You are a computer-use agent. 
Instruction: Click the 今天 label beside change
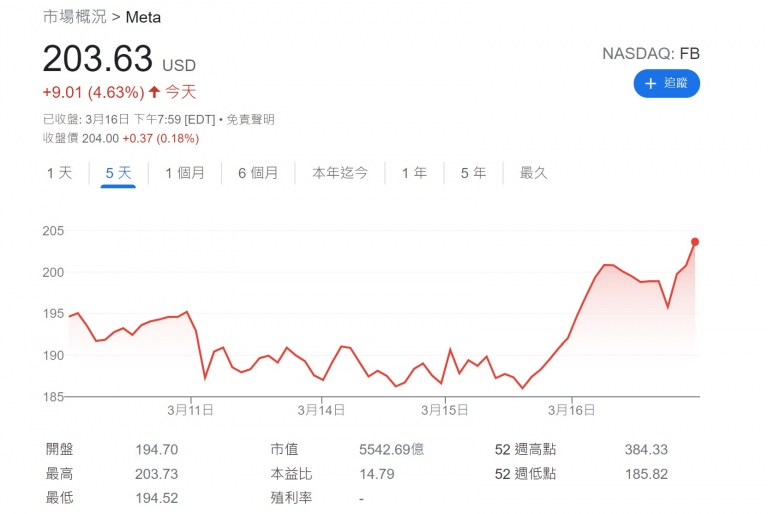(180, 92)
